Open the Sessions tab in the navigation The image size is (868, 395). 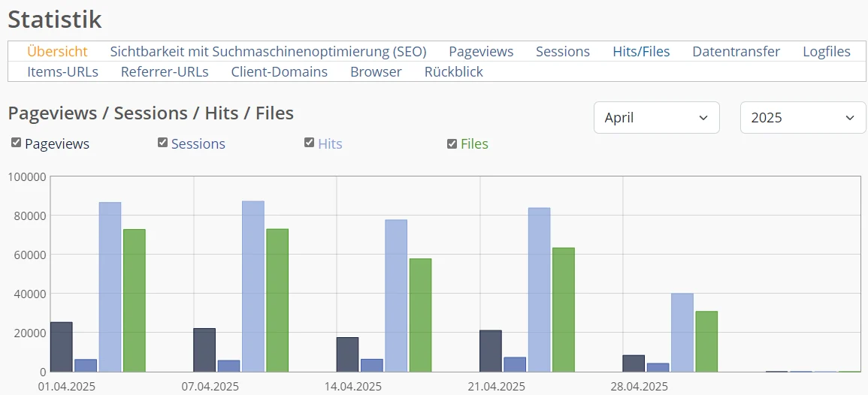(x=563, y=52)
